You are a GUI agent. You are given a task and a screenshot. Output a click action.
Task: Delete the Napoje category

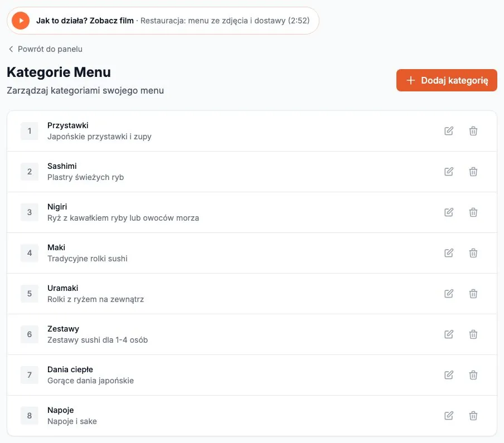tap(473, 416)
